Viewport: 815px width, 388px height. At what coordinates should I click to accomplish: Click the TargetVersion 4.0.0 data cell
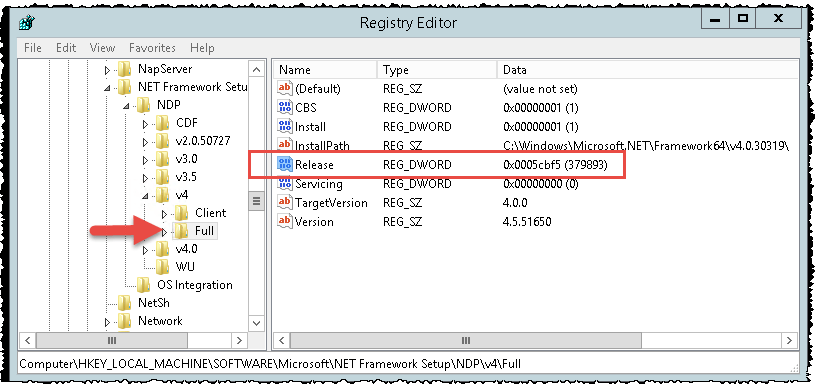coord(515,203)
